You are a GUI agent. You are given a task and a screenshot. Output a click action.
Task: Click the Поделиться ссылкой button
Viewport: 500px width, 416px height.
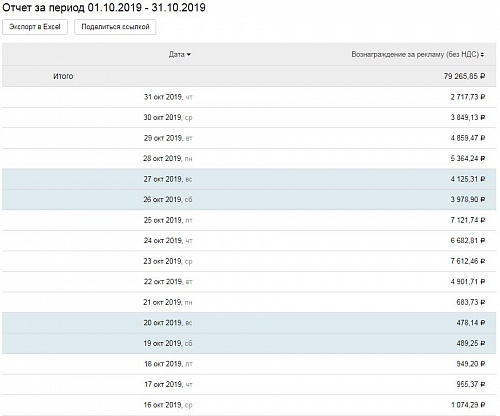point(115,27)
